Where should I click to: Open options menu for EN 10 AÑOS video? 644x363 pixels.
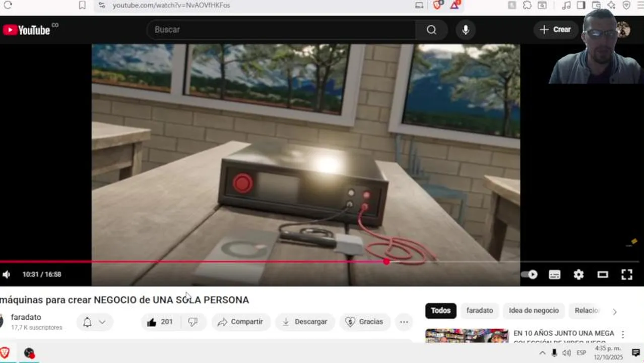coord(623,335)
